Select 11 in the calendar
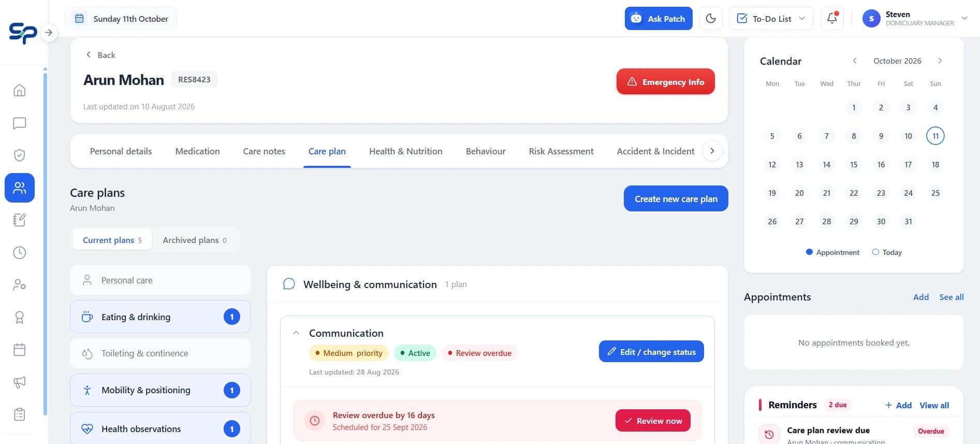The image size is (980, 444). 935,136
